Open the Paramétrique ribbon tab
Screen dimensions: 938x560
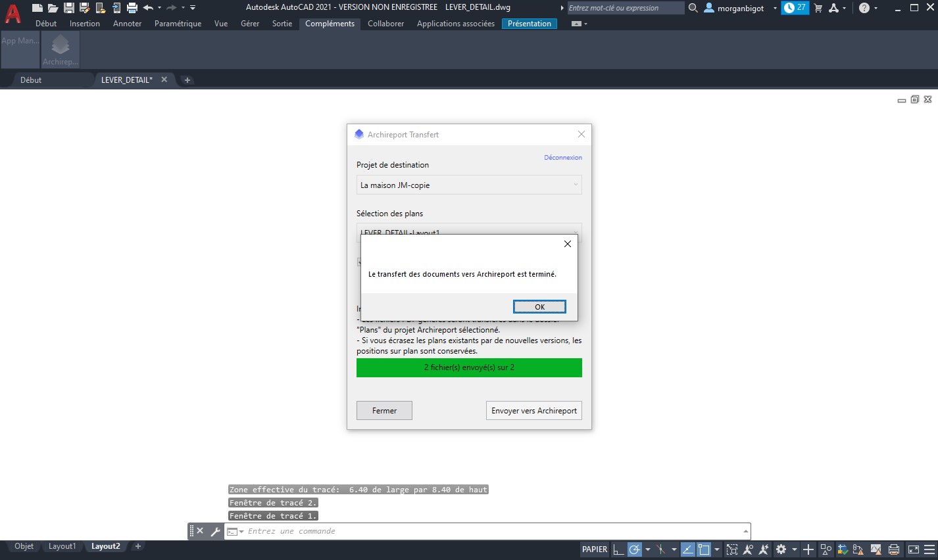pos(178,24)
